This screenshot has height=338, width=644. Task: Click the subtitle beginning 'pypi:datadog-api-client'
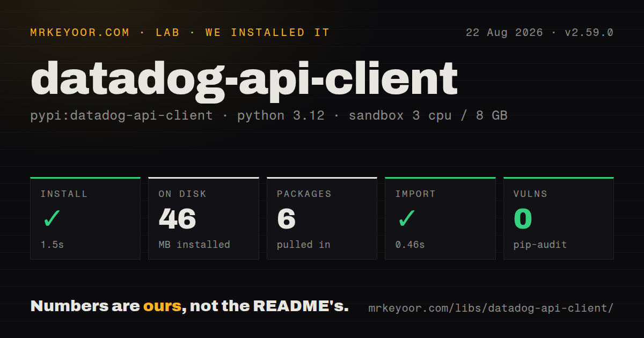tap(269, 115)
